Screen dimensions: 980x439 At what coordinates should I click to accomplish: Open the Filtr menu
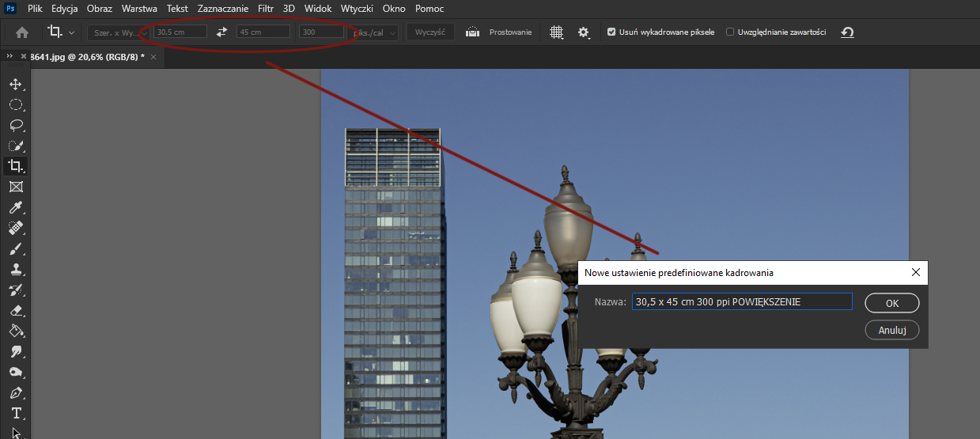point(266,9)
